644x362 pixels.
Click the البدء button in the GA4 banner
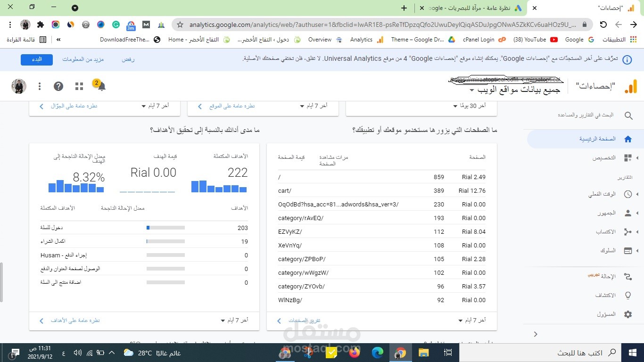[x=36, y=59]
